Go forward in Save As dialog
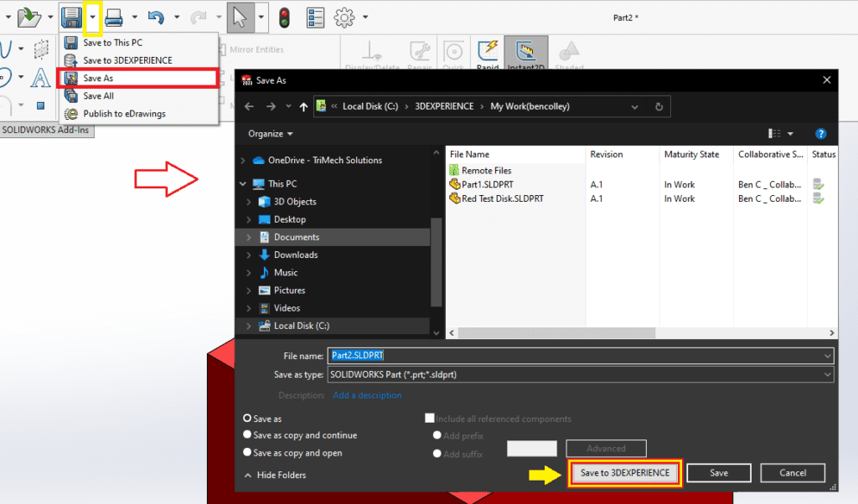Image resolution: width=858 pixels, height=504 pixels. [x=271, y=106]
